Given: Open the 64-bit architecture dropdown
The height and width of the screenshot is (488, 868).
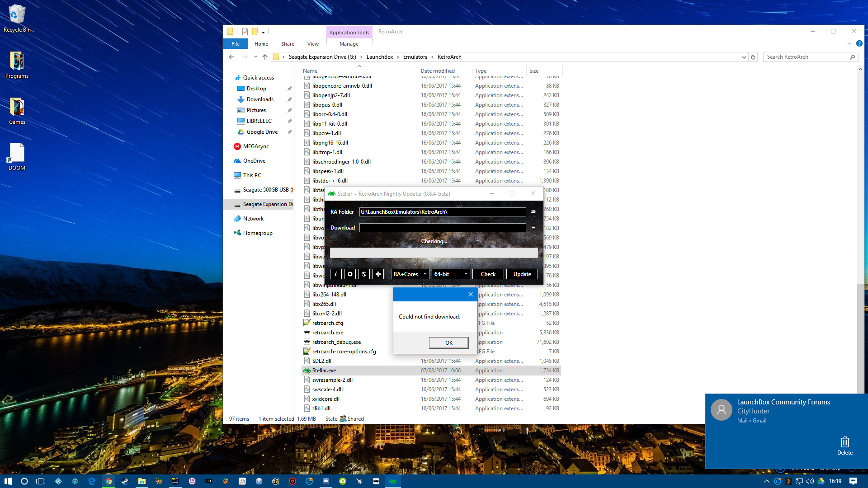Looking at the screenshot, I should coord(451,274).
